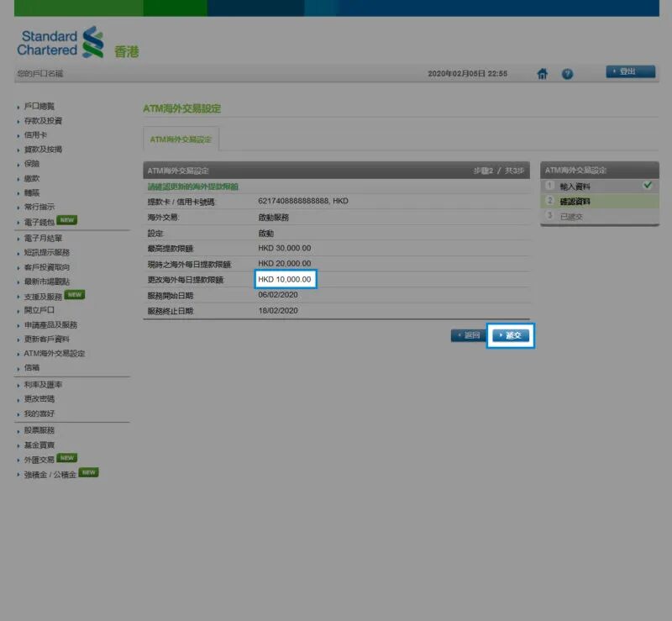Click the home icon in header
This screenshot has width=672, height=621.
coord(543,74)
